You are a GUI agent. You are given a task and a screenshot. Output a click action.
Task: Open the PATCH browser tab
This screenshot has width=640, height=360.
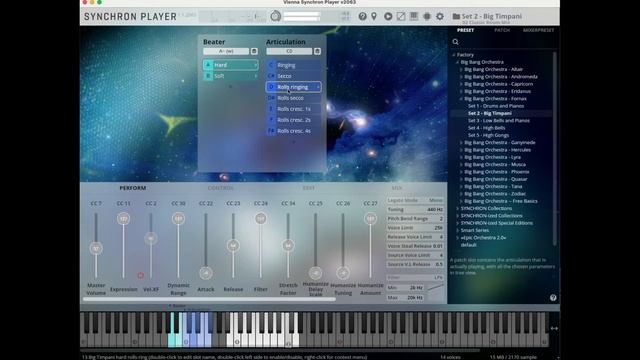click(x=502, y=30)
